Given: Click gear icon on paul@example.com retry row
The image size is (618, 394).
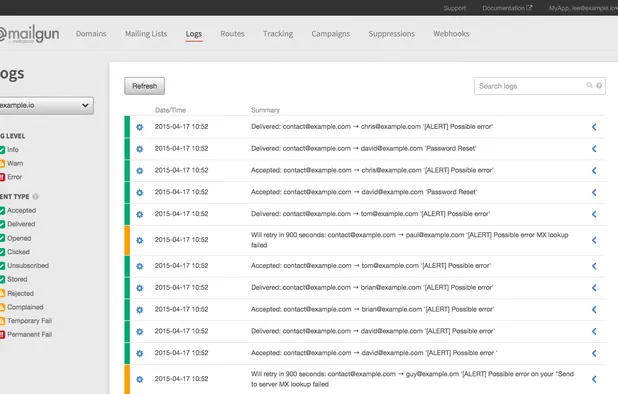Looking at the screenshot, I should click(140, 240).
